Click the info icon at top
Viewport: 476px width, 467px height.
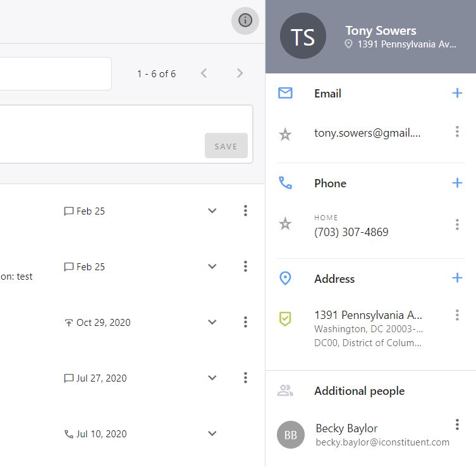tap(245, 20)
